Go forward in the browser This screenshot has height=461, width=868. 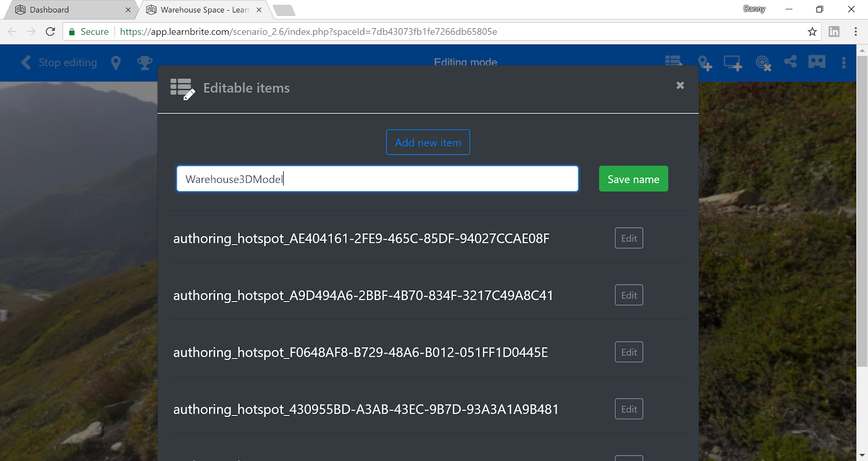tap(31, 31)
